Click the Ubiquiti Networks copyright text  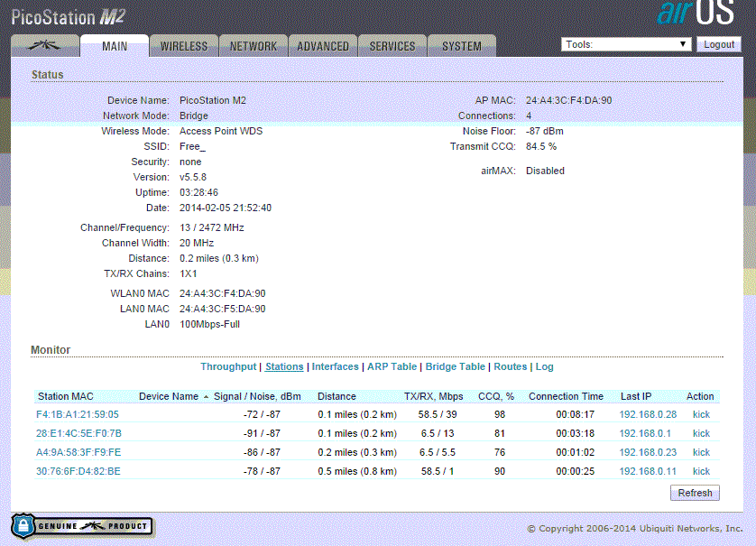pos(635,529)
